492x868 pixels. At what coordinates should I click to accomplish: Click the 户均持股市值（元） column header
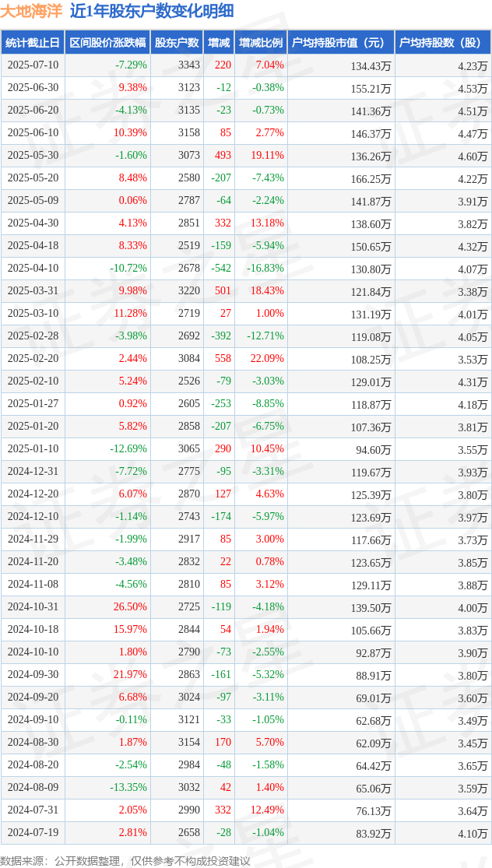click(x=341, y=43)
